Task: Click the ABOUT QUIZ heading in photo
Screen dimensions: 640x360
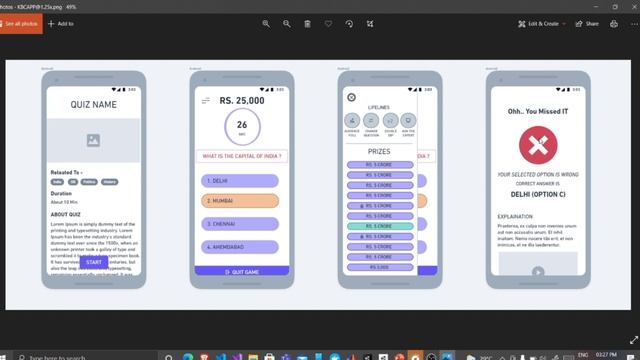Action: [65, 214]
